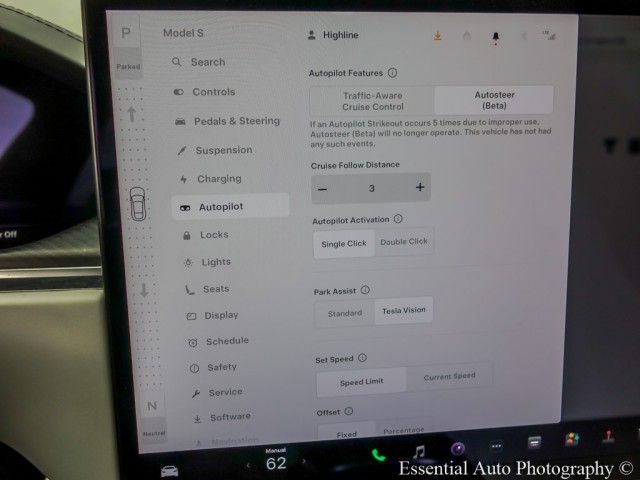This screenshot has width=640, height=480.
Task: Open the notifications bell icon
Action: coord(494,37)
